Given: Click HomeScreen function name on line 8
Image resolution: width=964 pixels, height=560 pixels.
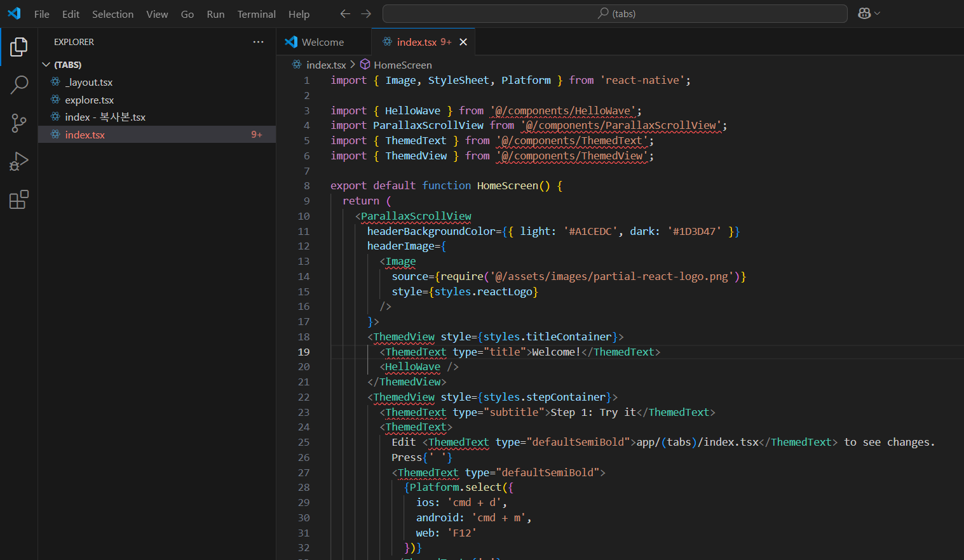Looking at the screenshot, I should (x=507, y=186).
